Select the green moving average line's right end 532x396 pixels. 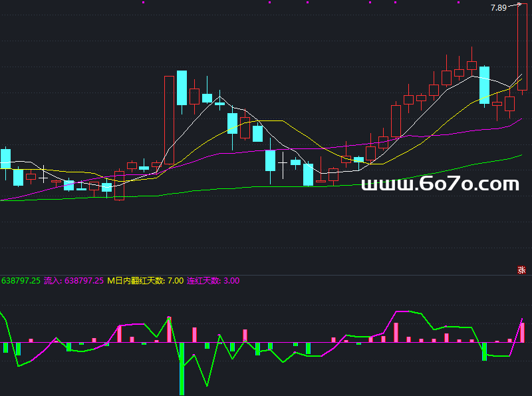[520, 156]
